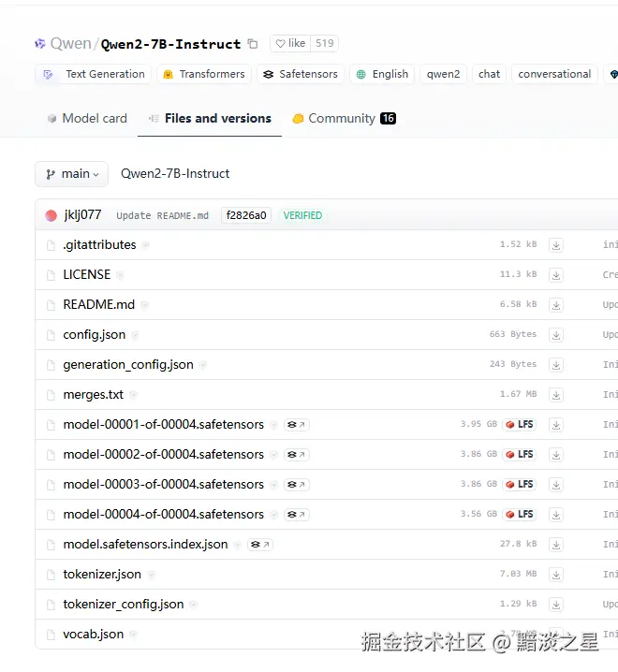The image size is (618, 672).
Task: Click the VERIFIED badge
Action: [x=302, y=215]
